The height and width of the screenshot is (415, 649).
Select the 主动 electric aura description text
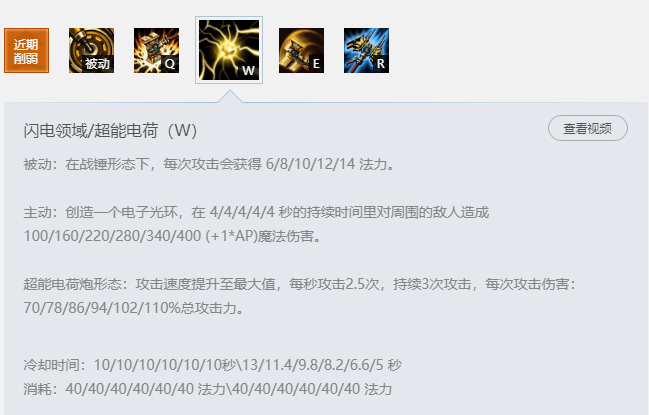256,224
